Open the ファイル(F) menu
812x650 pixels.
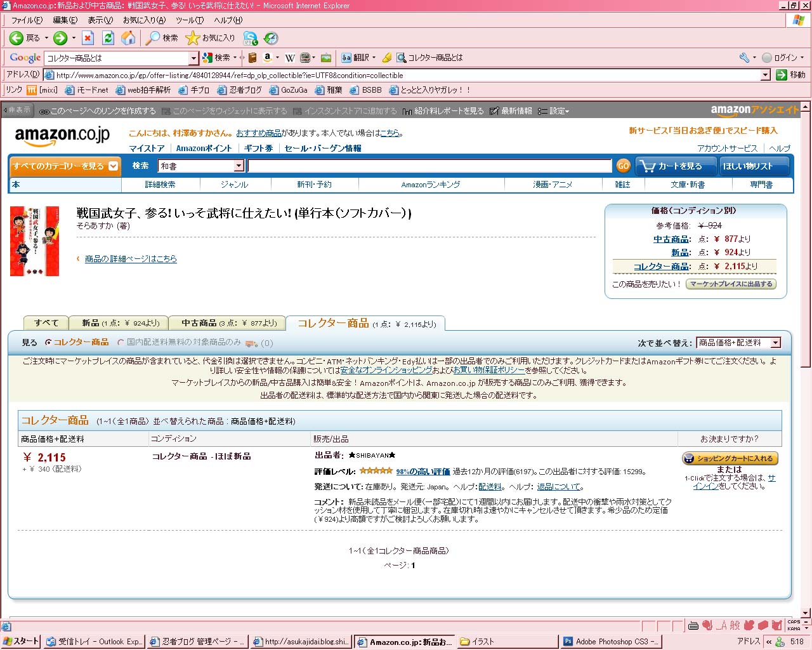[27, 20]
